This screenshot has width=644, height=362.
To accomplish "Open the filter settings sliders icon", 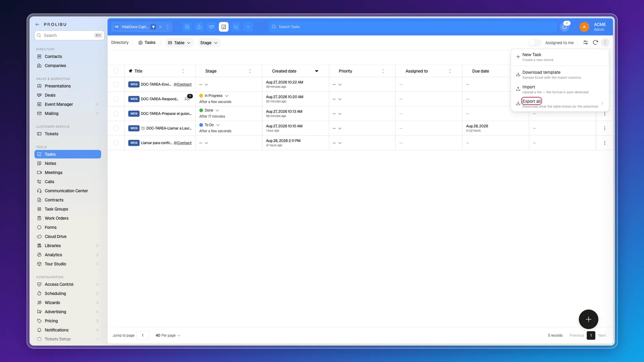I will tap(585, 43).
